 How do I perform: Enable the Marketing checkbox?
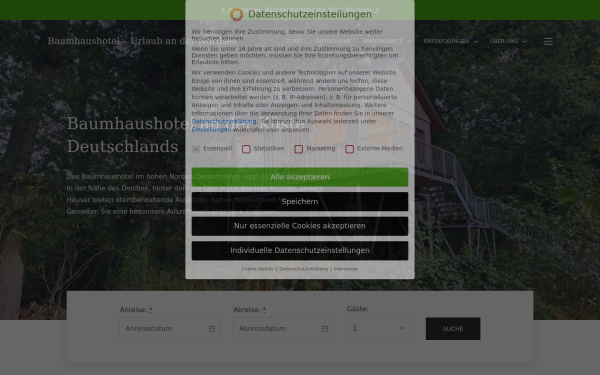(299, 149)
